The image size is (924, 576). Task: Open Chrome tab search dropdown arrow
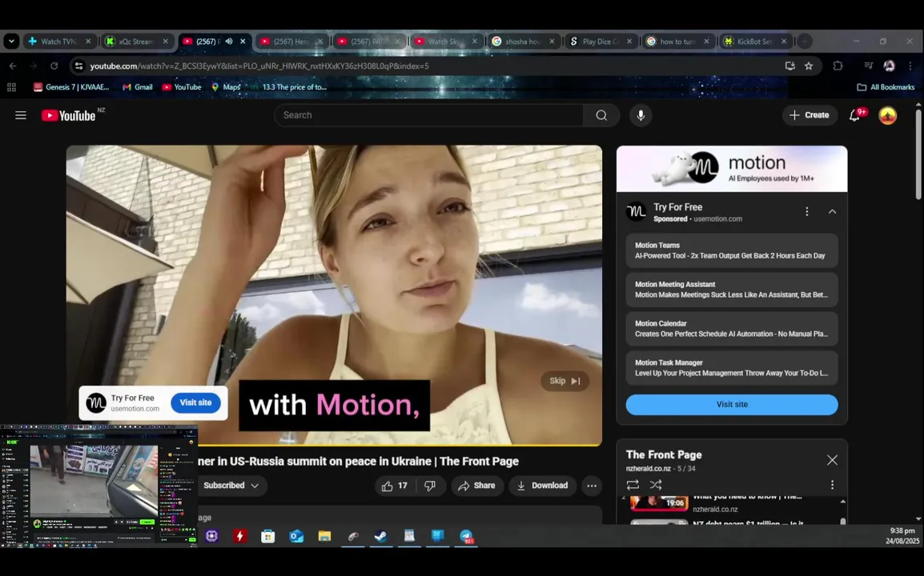pos(11,42)
